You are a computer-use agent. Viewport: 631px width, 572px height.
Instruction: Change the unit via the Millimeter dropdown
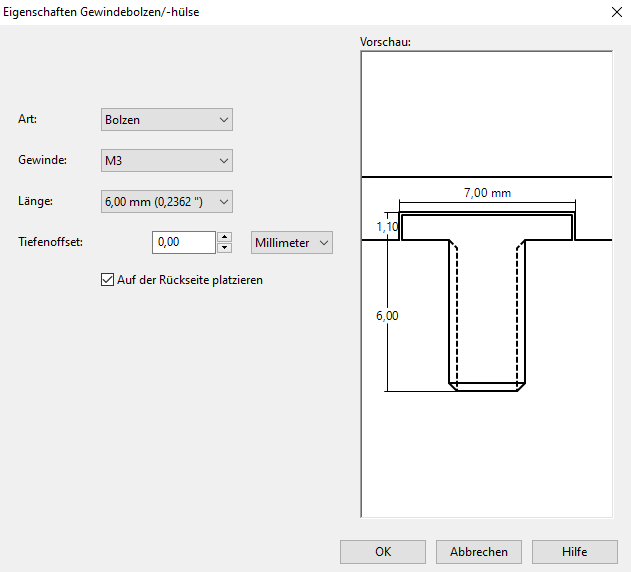[292, 243]
